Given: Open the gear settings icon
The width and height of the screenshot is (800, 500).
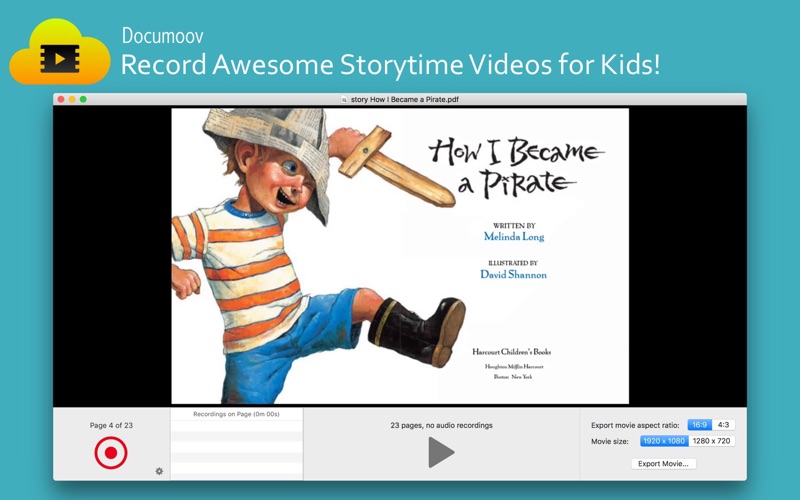Looking at the screenshot, I should (159, 471).
